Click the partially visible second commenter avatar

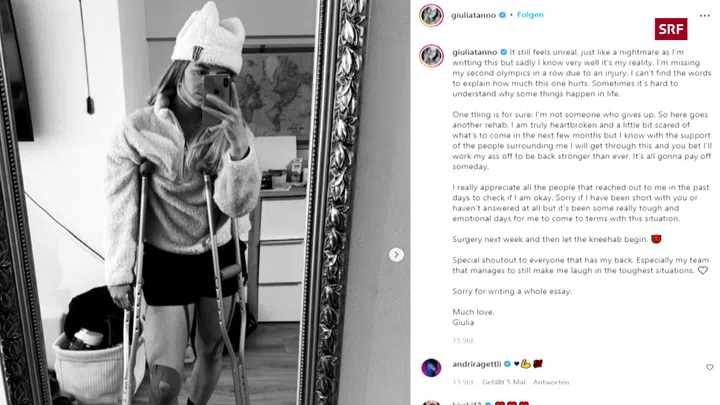(x=431, y=403)
